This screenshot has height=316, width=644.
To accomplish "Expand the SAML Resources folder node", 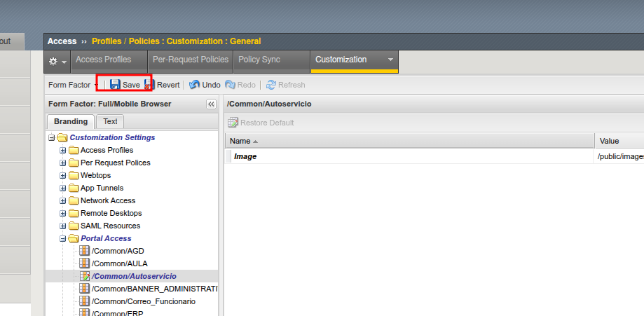I will coord(63,226).
